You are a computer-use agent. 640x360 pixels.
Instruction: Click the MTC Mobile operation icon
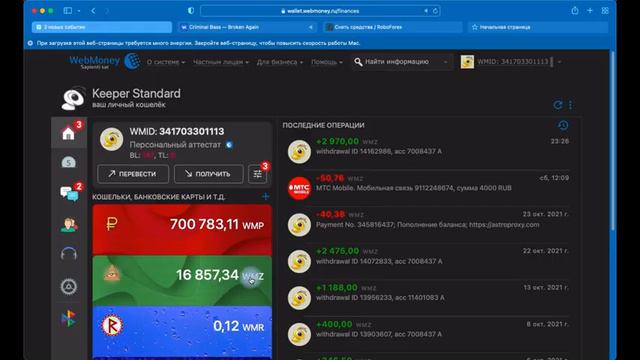[x=299, y=188]
